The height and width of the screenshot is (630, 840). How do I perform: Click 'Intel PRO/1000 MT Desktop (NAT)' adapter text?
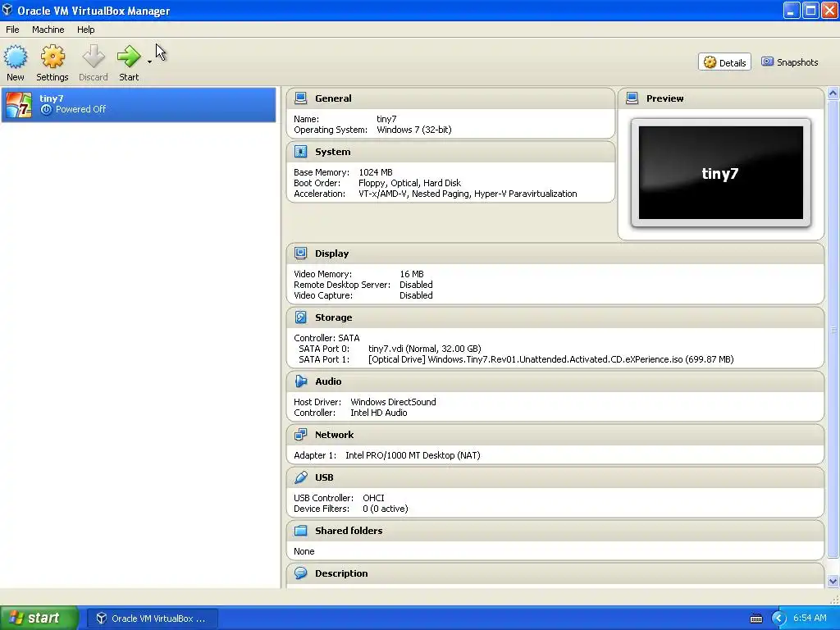point(413,455)
